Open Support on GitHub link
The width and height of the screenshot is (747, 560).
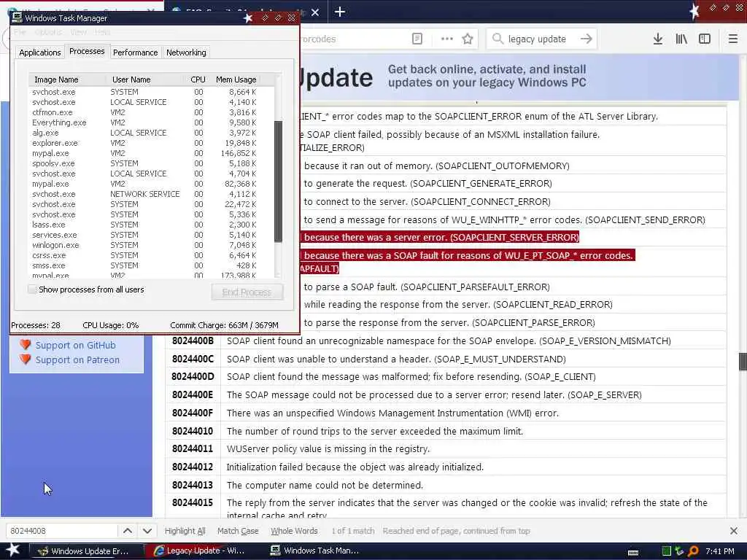coord(75,345)
